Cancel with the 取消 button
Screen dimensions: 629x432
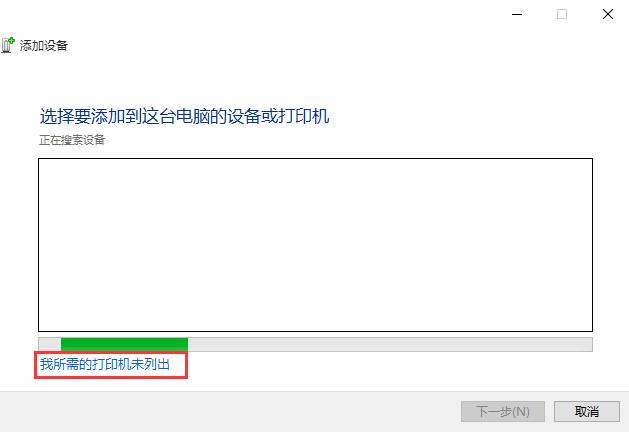tap(586, 411)
